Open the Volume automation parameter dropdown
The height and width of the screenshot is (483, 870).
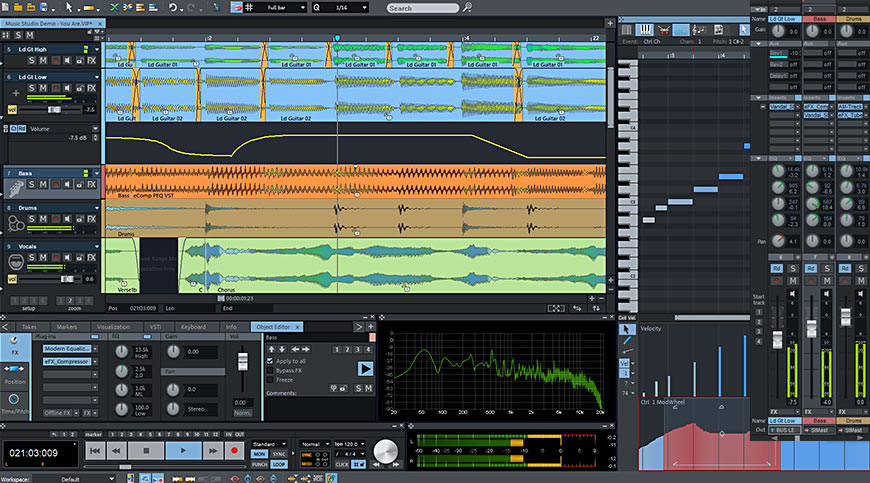tap(95, 129)
